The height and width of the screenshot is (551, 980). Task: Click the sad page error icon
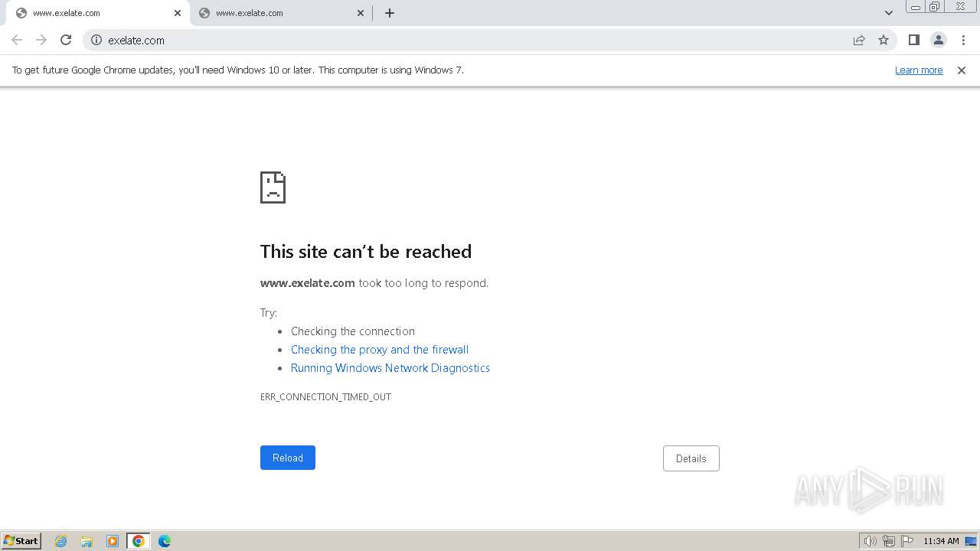(x=273, y=187)
